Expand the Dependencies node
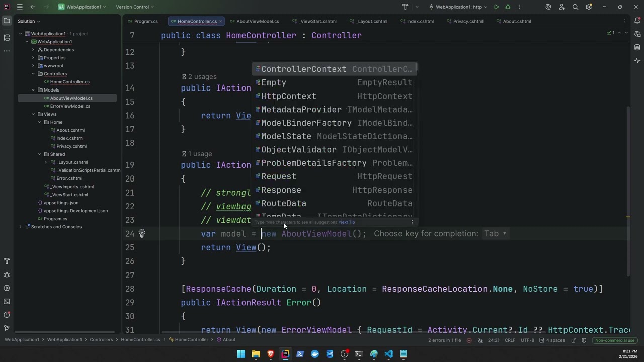Image resolution: width=644 pixels, height=362 pixels. (33, 50)
